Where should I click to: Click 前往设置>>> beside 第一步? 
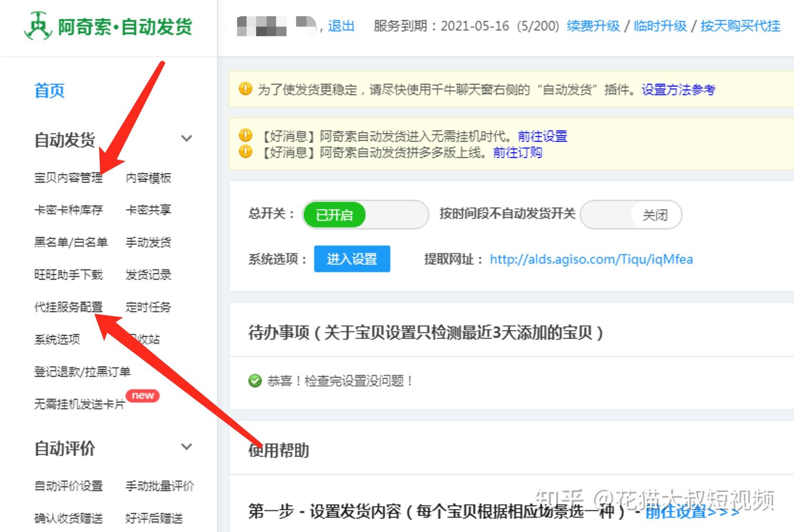(x=692, y=512)
